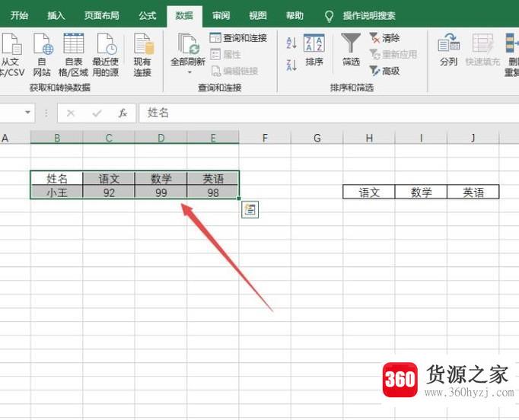519x420 pixels.
Task: Click the Refresh All (全部刷新) icon
Action: click(x=188, y=43)
